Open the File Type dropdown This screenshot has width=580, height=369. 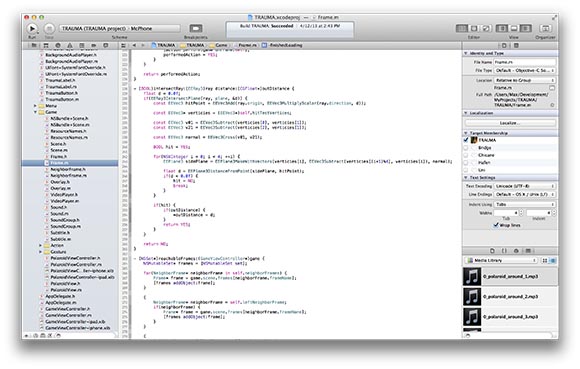525,70
